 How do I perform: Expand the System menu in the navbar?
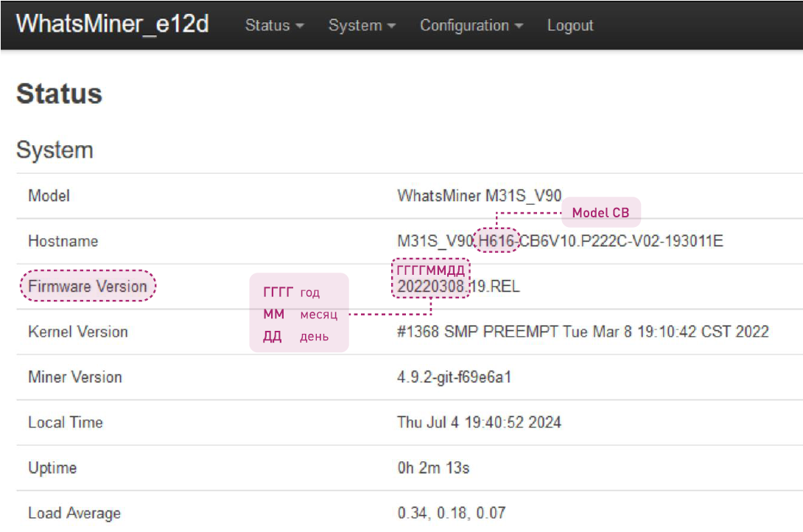(362, 25)
